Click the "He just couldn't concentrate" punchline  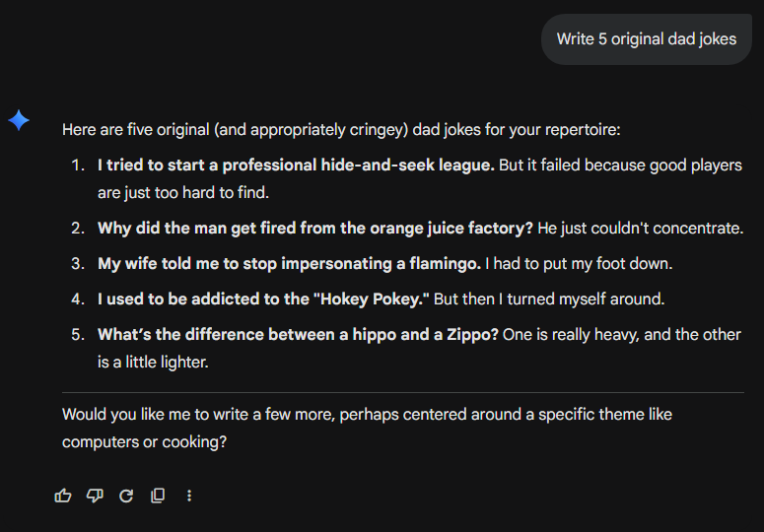click(x=641, y=228)
